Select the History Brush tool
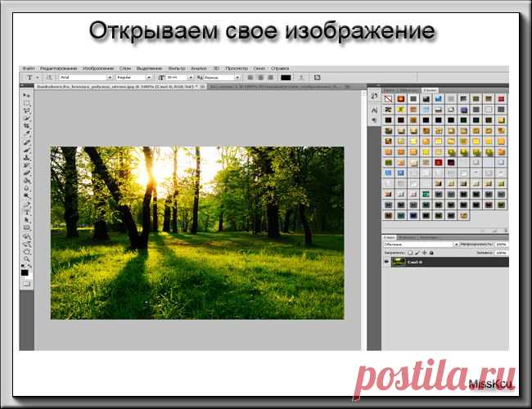Screen dimensions: 532x409 (x=26, y=165)
